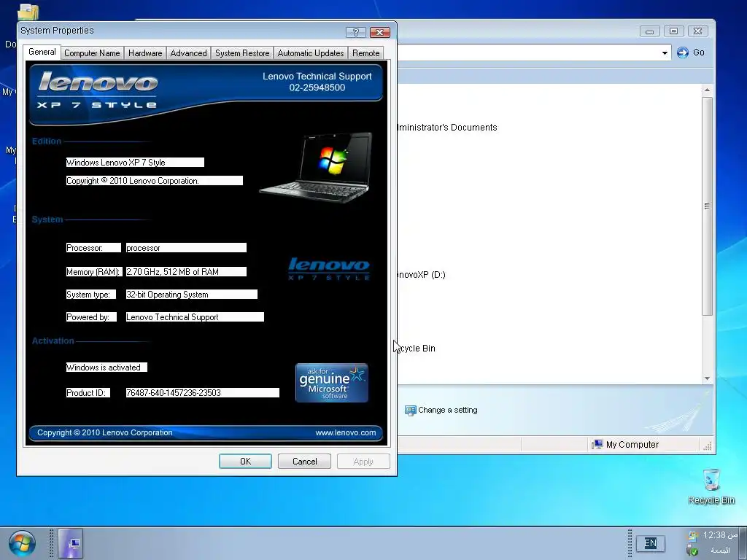Click the laptop image in System Properties
The width and height of the screenshot is (747, 560).
tap(317, 167)
